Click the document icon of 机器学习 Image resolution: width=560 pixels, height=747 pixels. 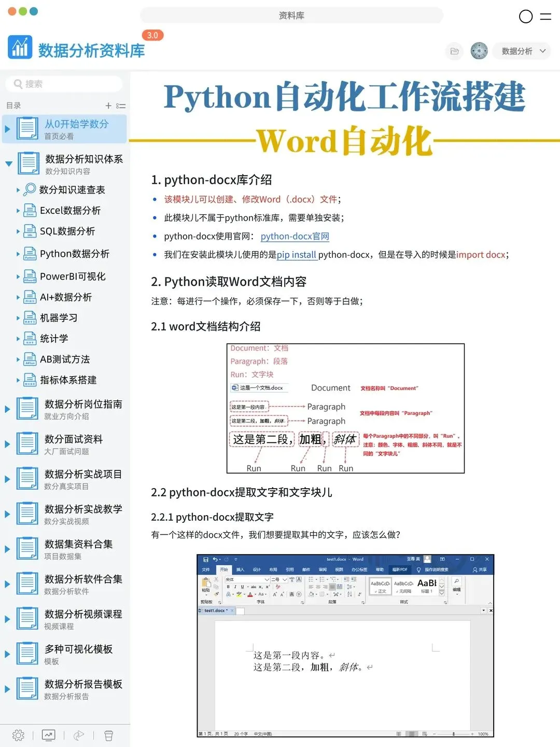[x=30, y=318]
